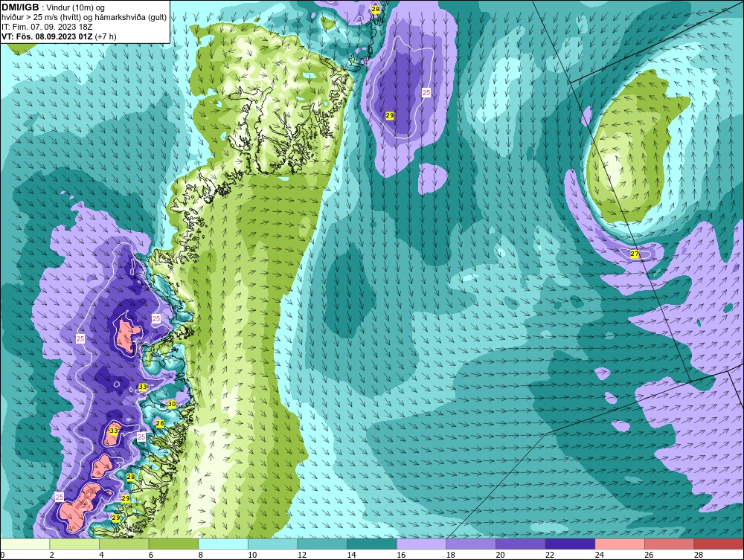Click the 20–22 m/s violet swatch

click(x=521, y=544)
